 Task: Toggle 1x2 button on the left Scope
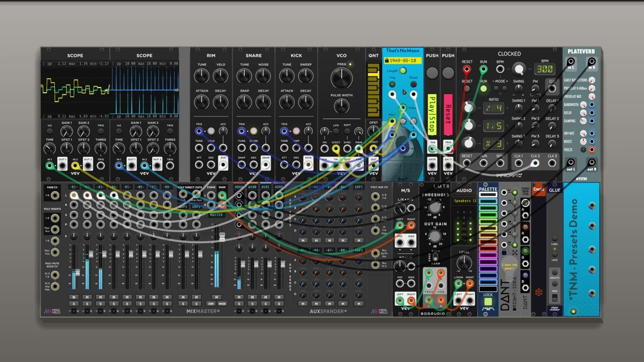49,132
